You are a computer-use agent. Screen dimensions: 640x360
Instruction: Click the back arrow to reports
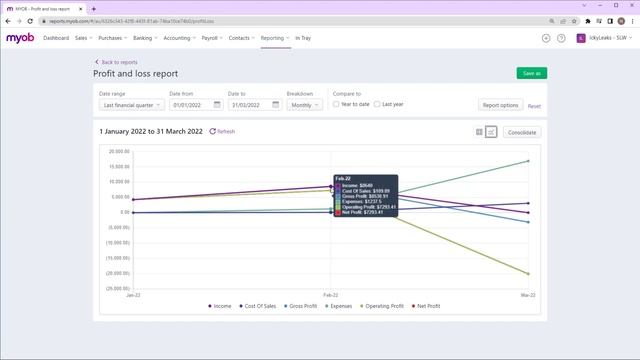tap(97, 62)
